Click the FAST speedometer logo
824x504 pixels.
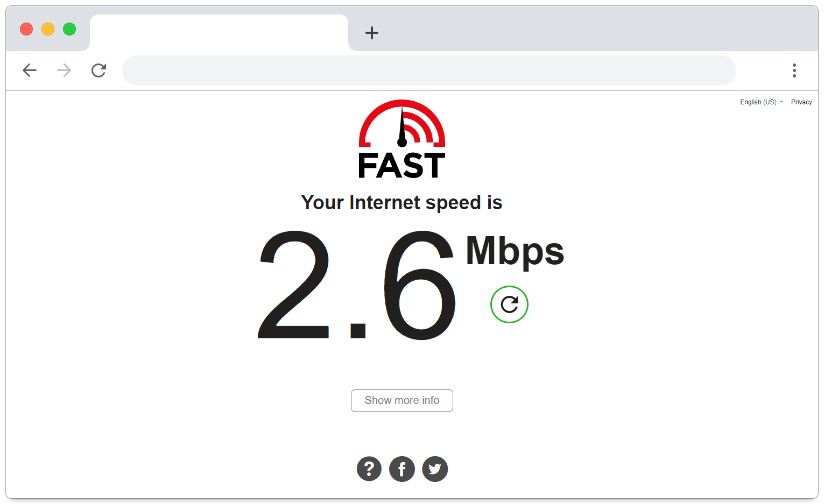pyautogui.click(x=402, y=139)
